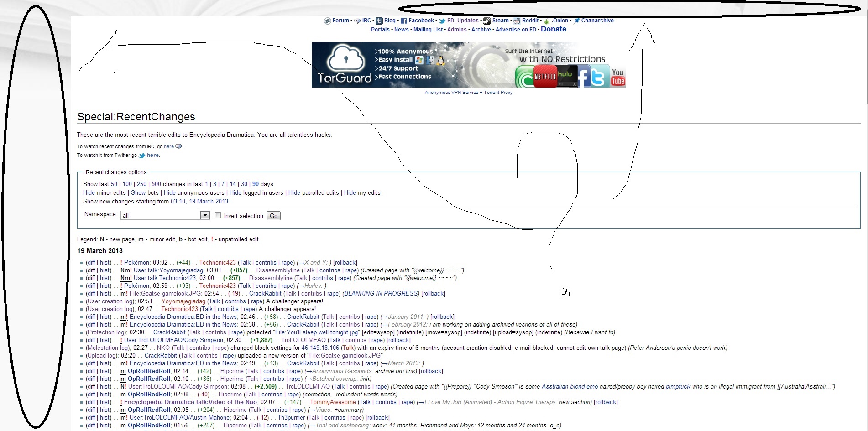This screenshot has width=868, height=431.
Task: Click the IRC chat bubble icon in top navigation
Action: click(357, 21)
